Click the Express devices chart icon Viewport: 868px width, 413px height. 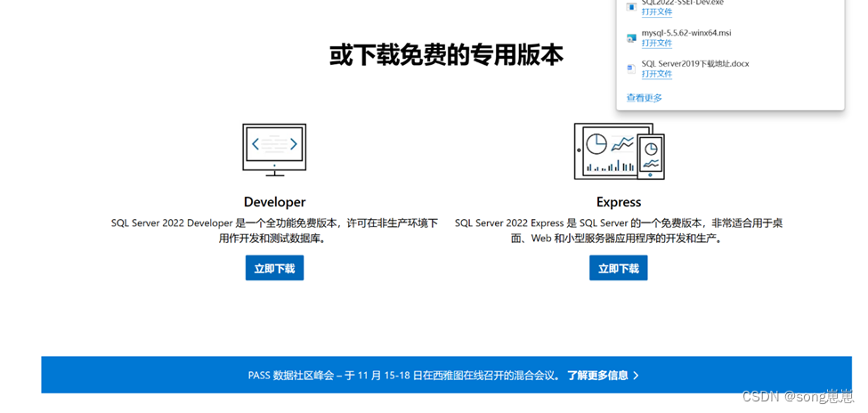[x=619, y=151]
